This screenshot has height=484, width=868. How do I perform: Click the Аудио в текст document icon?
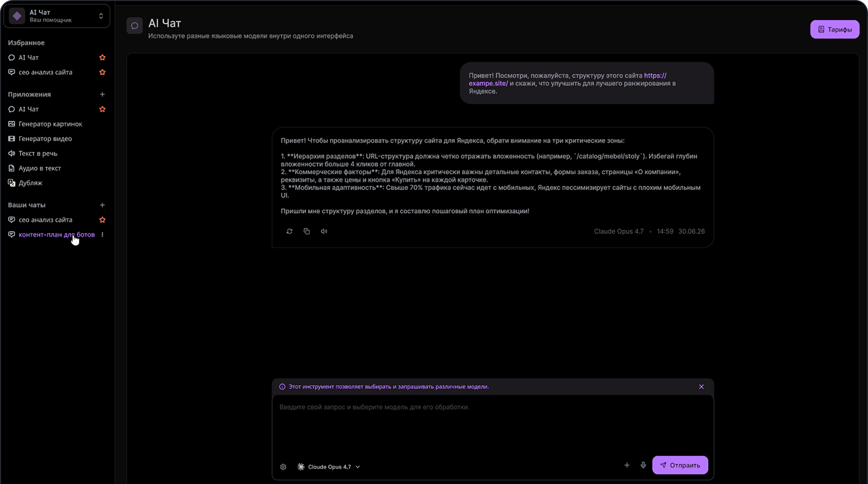pos(12,168)
